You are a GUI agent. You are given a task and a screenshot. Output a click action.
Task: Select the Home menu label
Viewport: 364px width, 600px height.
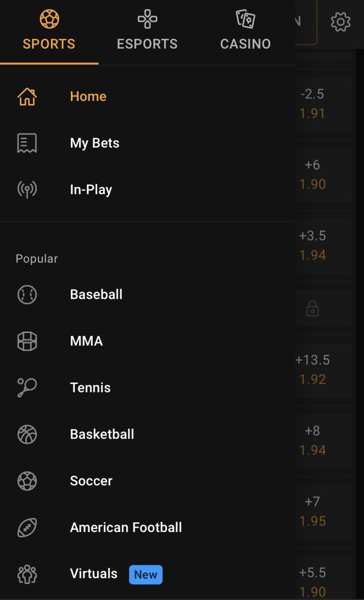88,96
